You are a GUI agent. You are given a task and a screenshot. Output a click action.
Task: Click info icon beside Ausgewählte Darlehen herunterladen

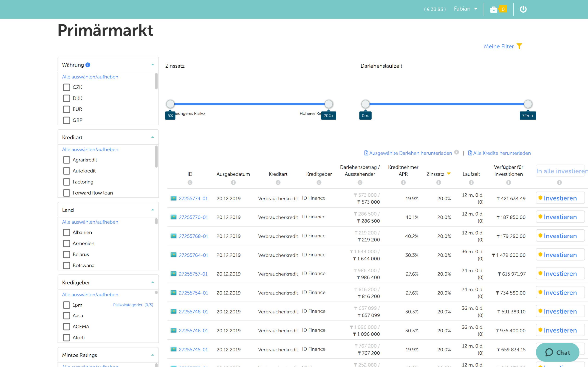coord(457,152)
